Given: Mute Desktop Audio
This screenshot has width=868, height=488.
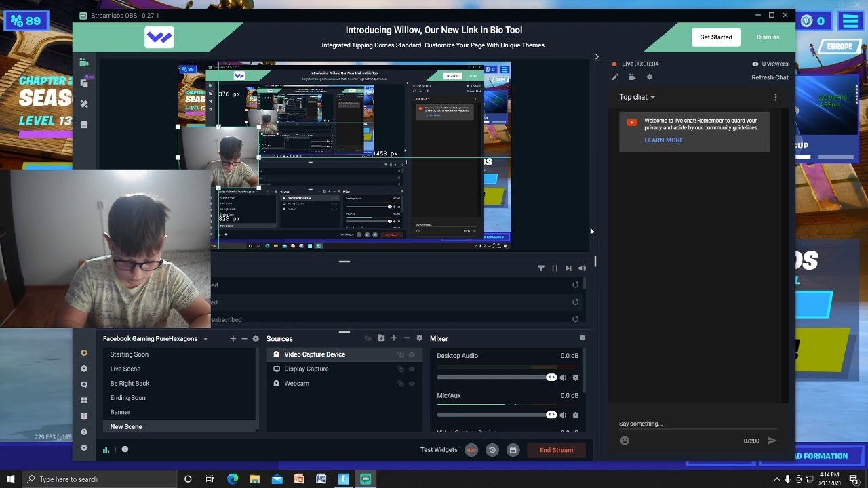Looking at the screenshot, I should click(563, 378).
